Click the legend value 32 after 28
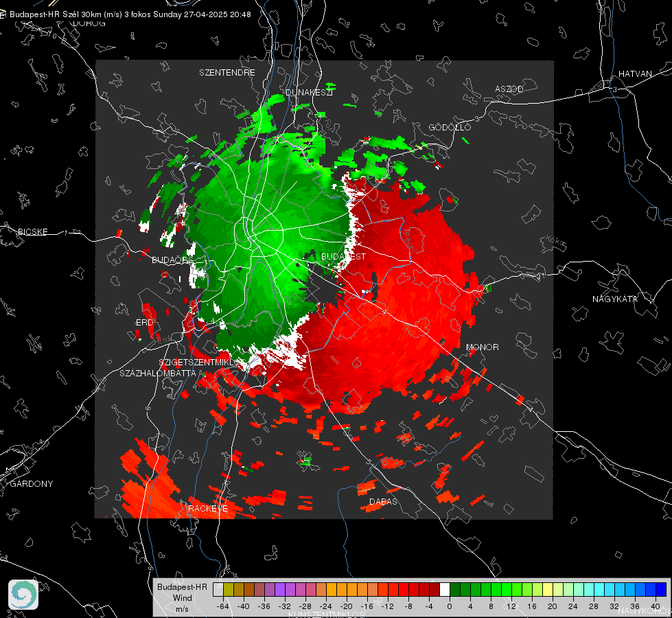Viewport: 672px width, 618px height. [614, 606]
